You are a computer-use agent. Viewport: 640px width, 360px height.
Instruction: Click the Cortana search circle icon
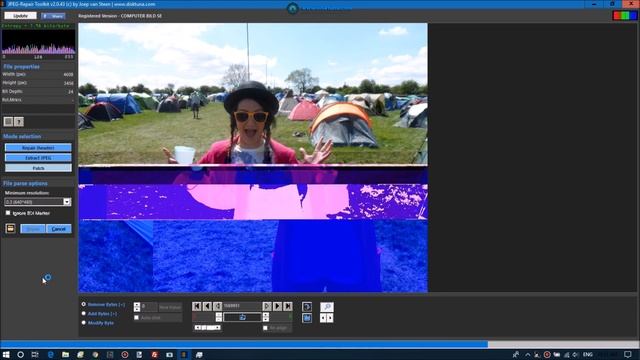tap(20, 354)
